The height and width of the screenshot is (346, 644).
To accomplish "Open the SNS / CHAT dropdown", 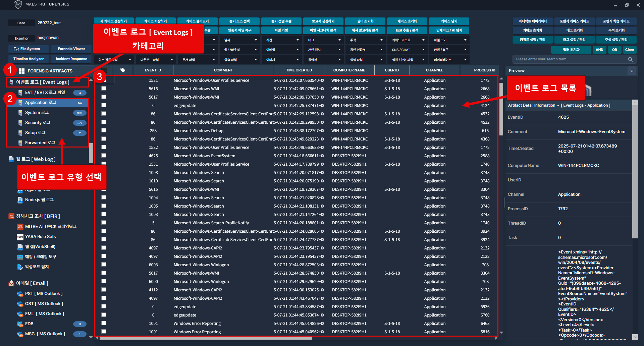I will point(407,50).
